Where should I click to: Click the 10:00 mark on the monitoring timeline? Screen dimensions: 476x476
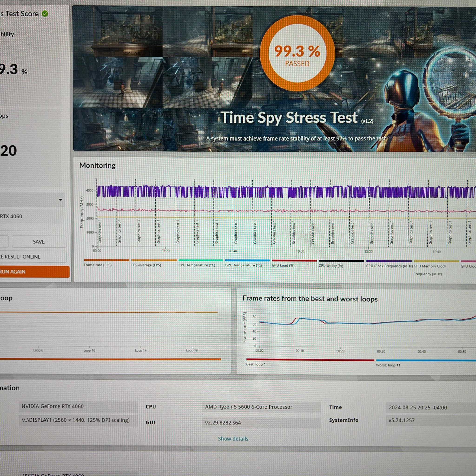tap(300, 251)
